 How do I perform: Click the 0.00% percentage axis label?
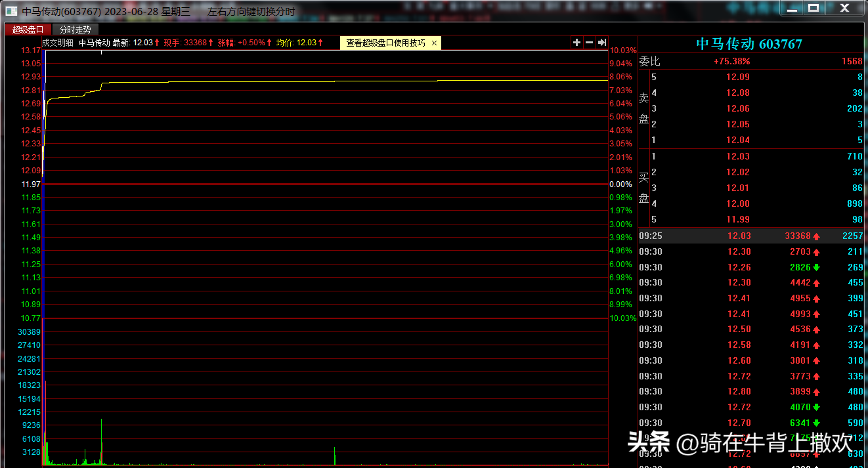620,184
